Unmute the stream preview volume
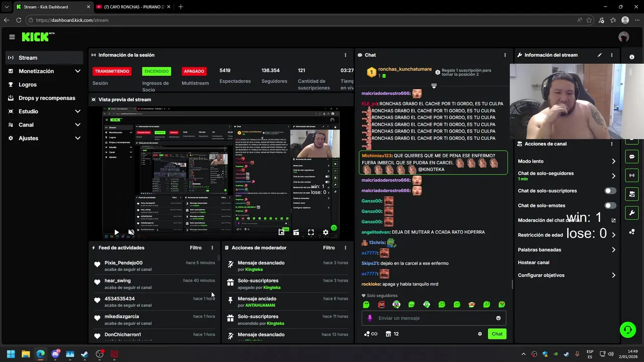Image resolution: width=644 pixels, height=362 pixels. pyautogui.click(x=131, y=232)
